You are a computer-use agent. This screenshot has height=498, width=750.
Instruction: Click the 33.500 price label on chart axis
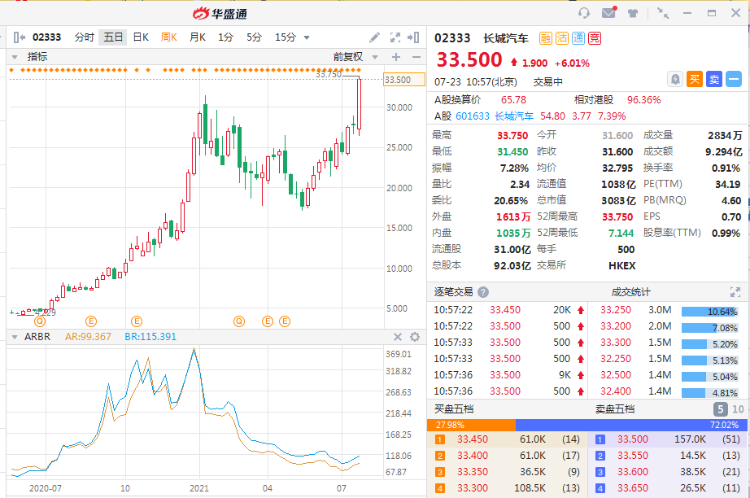(404, 79)
